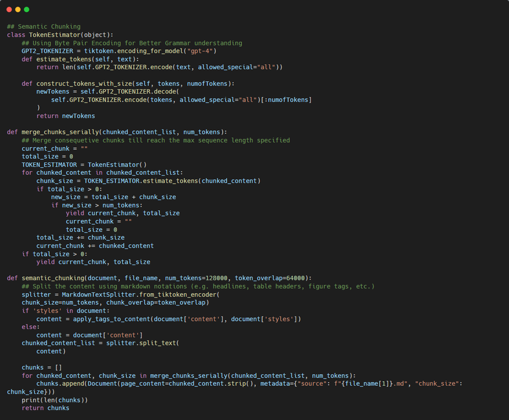Click "content = document['content']" line
This screenshot has height=420, width=509.
(90, 335)
